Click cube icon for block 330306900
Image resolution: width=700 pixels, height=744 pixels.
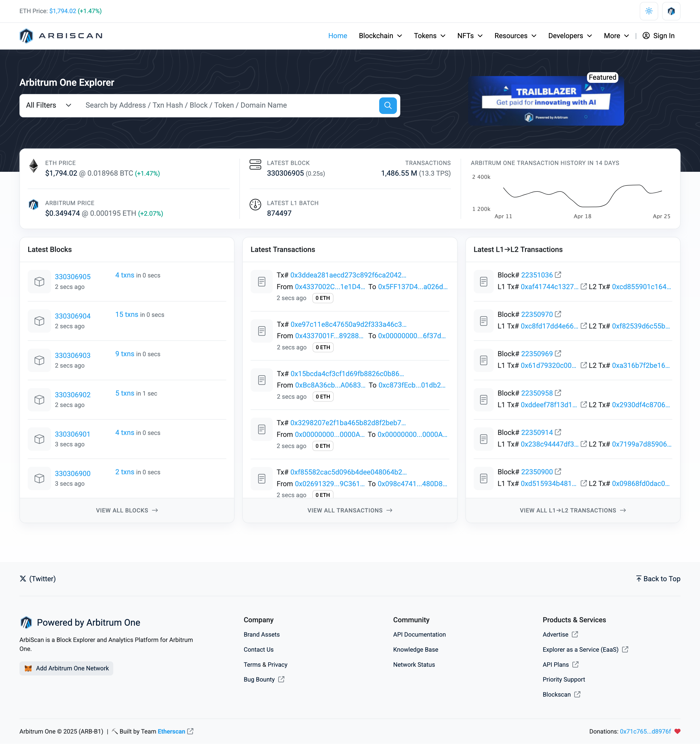39,478
